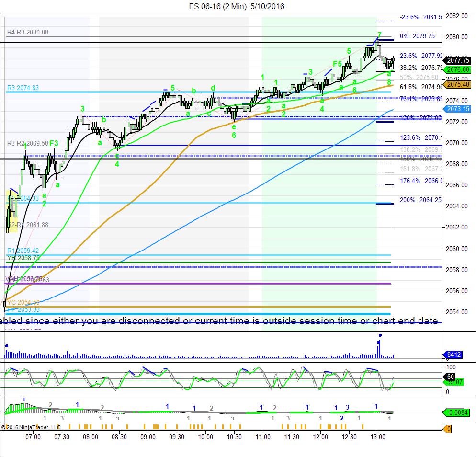The height and width of the screenshot is (457, 476).
Task: Click the 07:00 time axis label
Action: 33,437
